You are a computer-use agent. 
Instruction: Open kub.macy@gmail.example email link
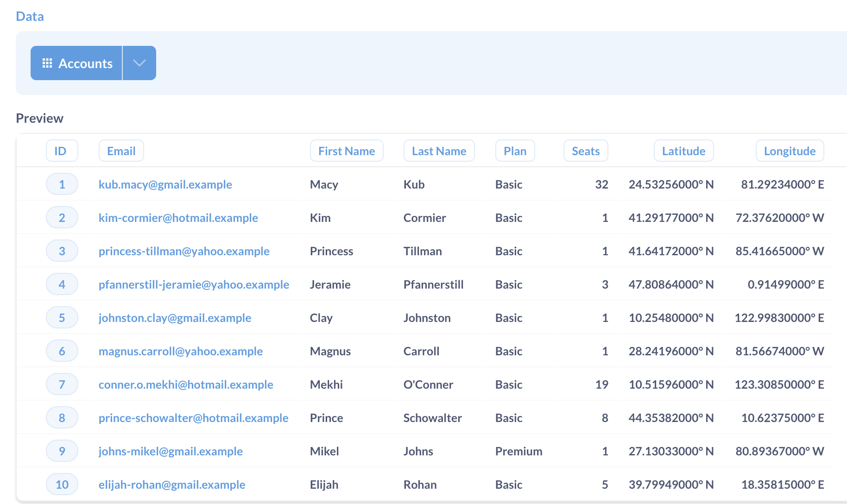click(165, 184)
